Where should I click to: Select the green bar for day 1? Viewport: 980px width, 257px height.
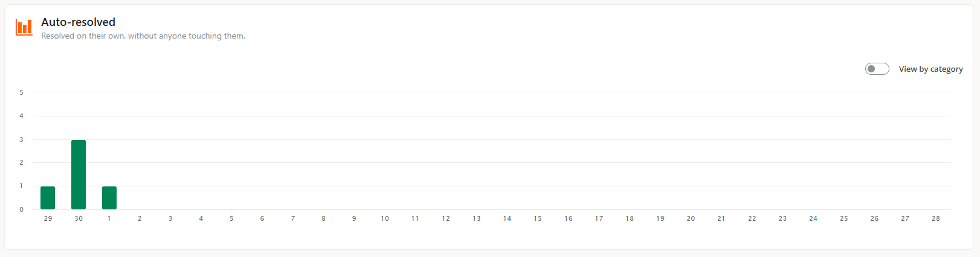(109, 198)
